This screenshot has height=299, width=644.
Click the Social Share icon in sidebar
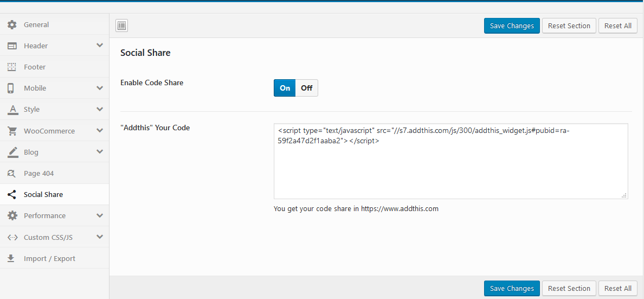[12, 194]
